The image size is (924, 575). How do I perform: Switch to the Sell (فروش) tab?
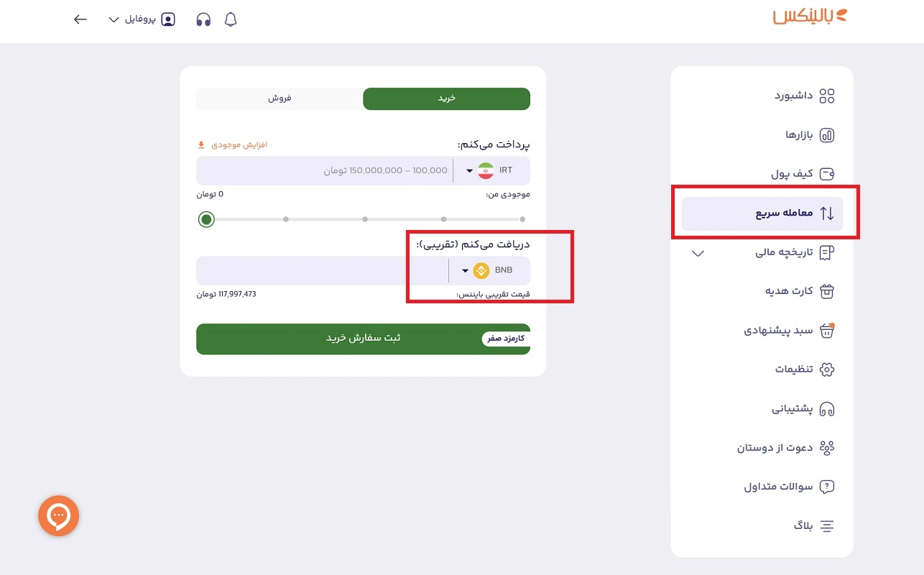279,98
